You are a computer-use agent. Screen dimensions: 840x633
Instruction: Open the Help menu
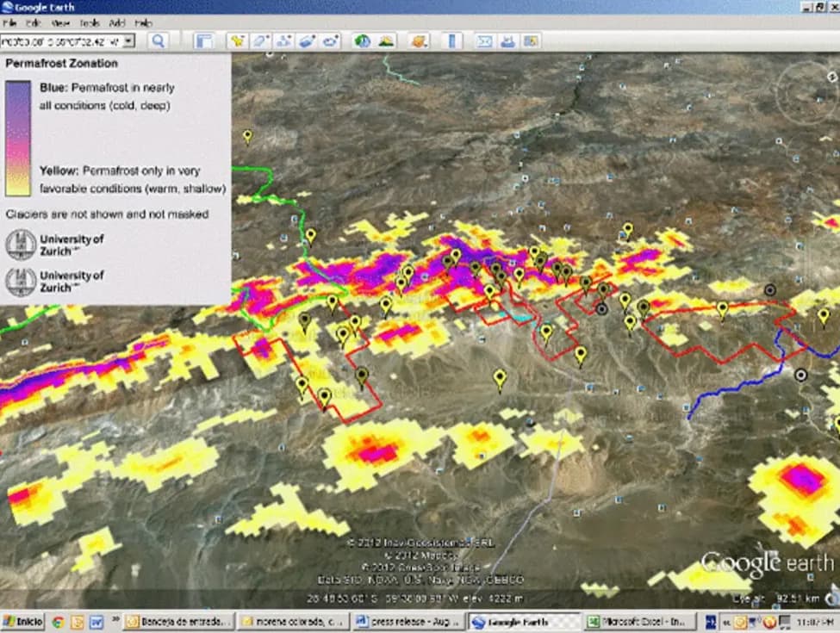tap(144, 22)
